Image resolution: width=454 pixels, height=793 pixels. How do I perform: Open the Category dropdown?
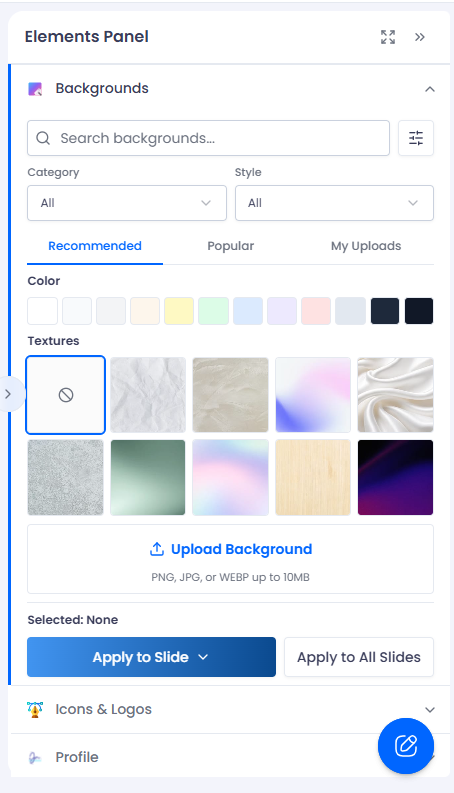127,203
